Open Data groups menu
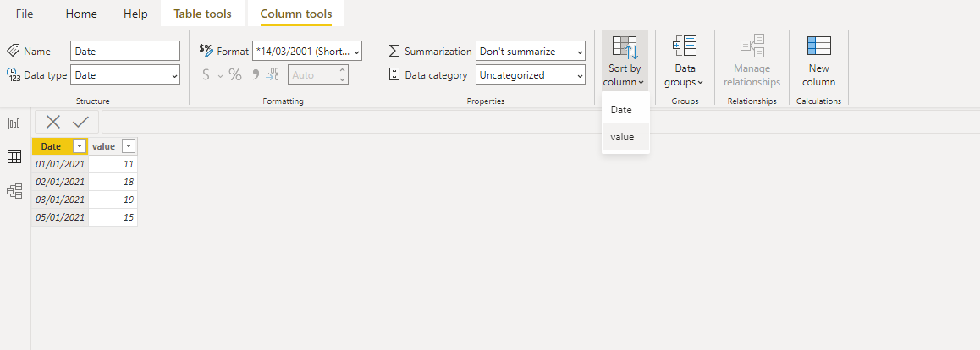The image size is (980, 350). pyautogui.click(x=685, y=61)
